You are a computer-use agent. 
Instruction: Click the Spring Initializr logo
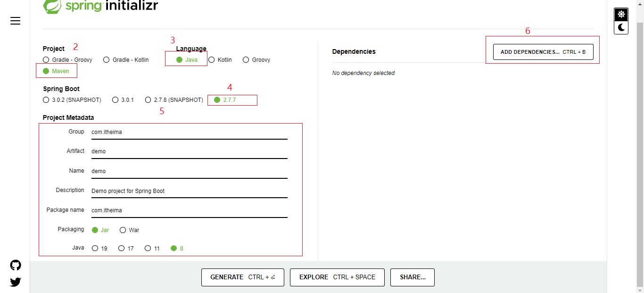coord(100,6)
